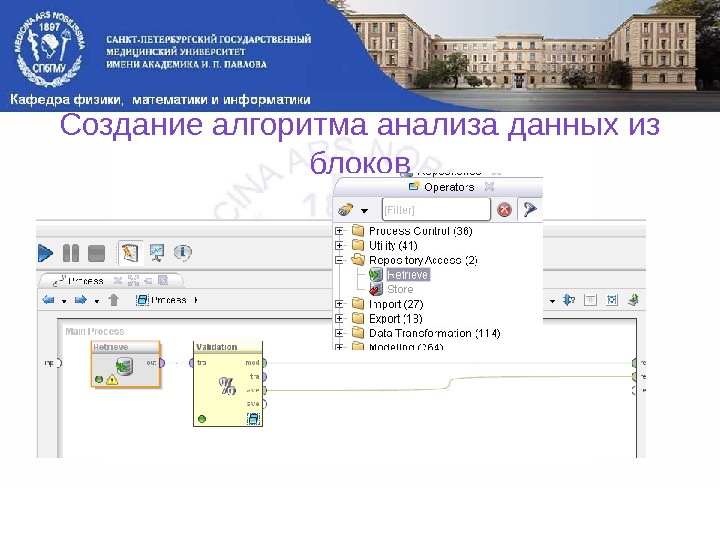Select the Retrieve operator in tree
Image resolution: width=720 pixels, height=540 pixels.
[x=407, y=275]
